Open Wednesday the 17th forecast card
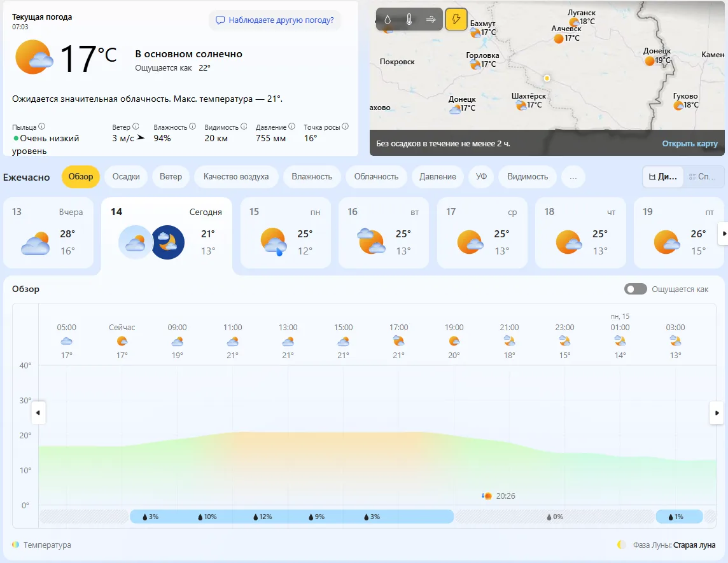The height and width of the screenshot is (563, 728). [482, 233]
